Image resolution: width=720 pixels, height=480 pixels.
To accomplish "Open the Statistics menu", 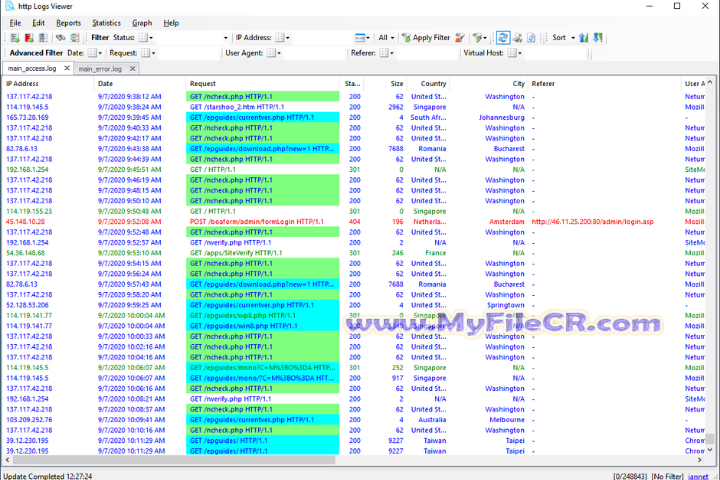I will click(106, 23).
